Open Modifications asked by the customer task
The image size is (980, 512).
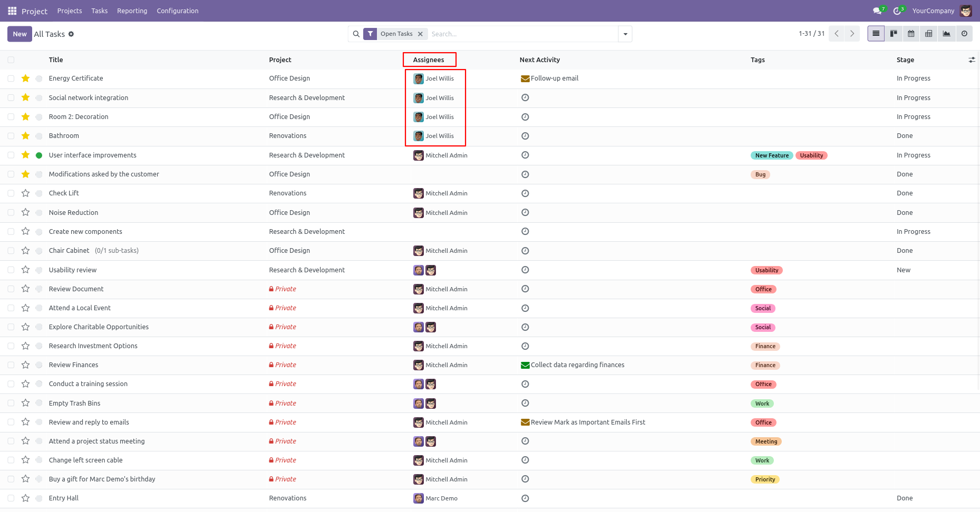(x=104, y=174)
